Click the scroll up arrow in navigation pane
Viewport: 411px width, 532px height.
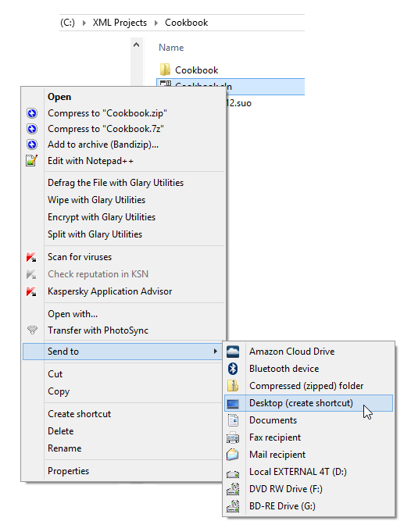137,45
